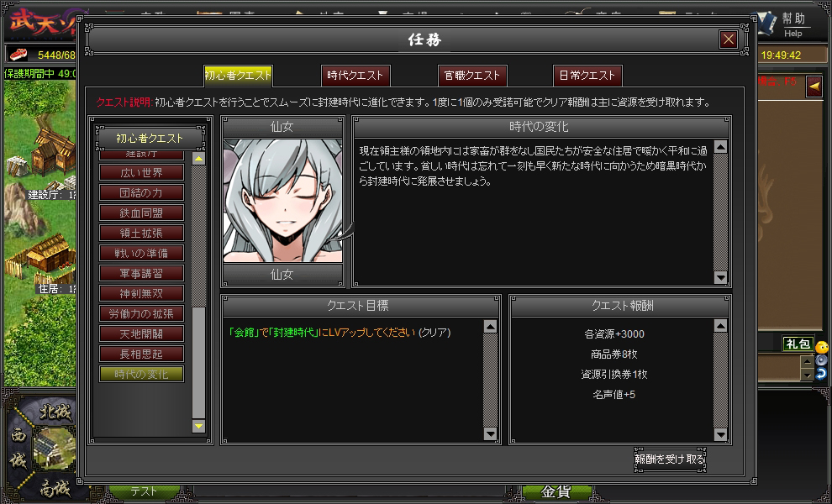Viewport: 832px width, 504px height.
Task: Click the 仙女 character portrait
Action: 282,202
